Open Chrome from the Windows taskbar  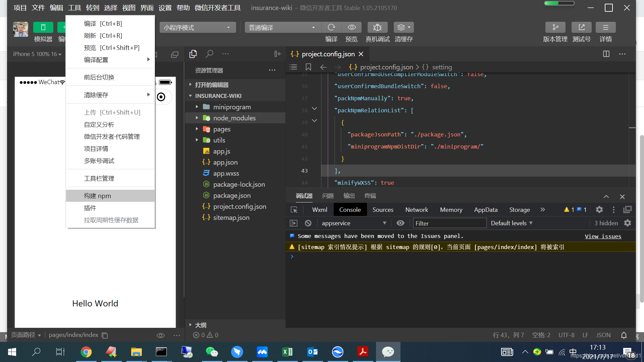pyautogui.click(x=86, y=352)
